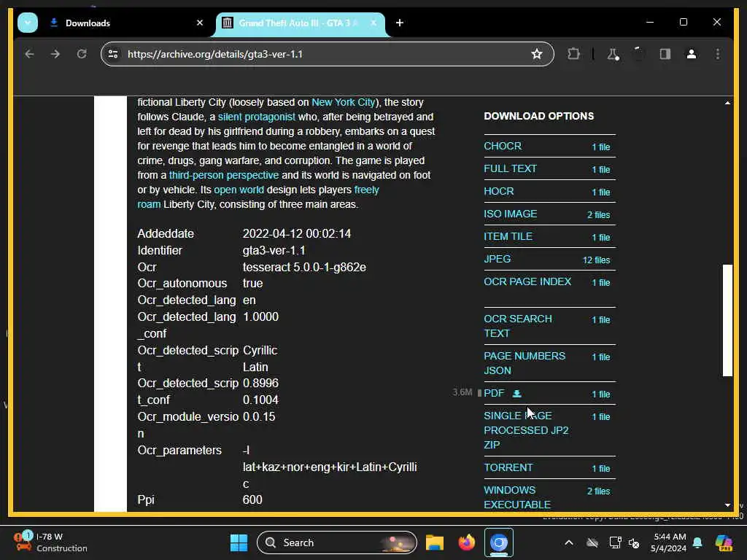This screenshot has width=747, height=560.
Task: Expand ITEM TILE download option
Action: (508, 236)
